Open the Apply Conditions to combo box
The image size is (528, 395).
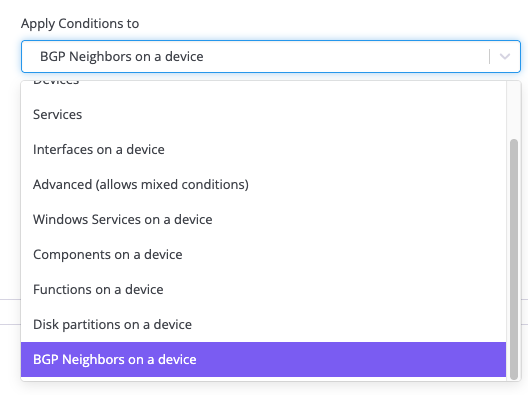tap(271, 57)
